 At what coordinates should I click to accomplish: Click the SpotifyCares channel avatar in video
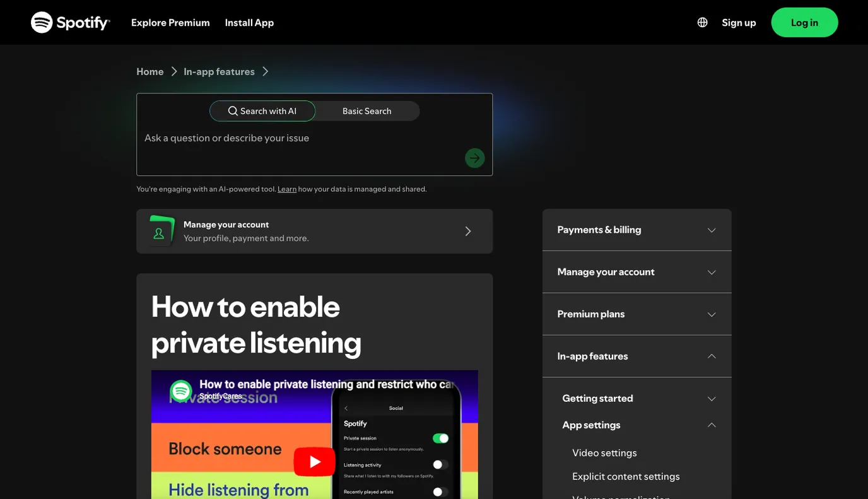(181, 391)
